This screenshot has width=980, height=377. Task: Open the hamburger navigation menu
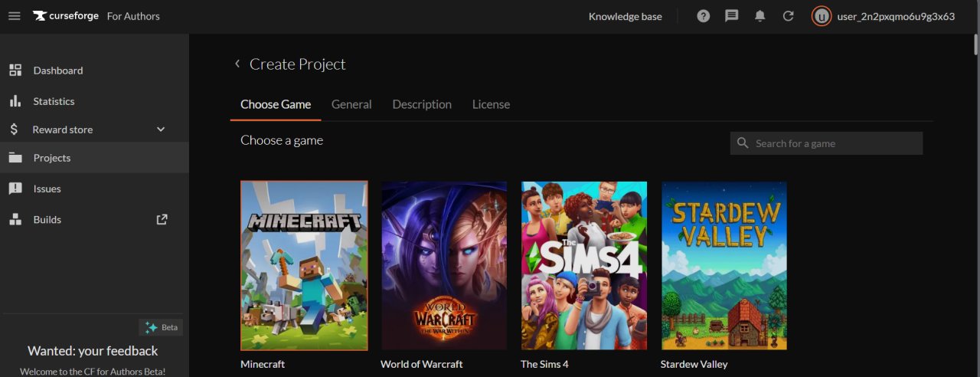click(14, 16)
